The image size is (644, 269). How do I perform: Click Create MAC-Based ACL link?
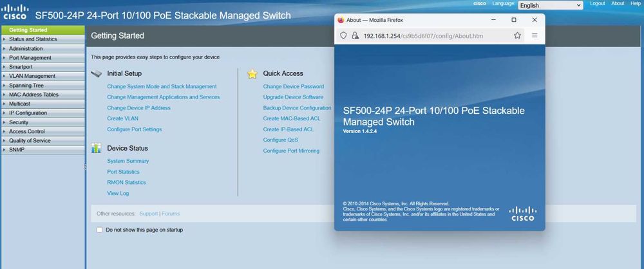click(292, 118)
